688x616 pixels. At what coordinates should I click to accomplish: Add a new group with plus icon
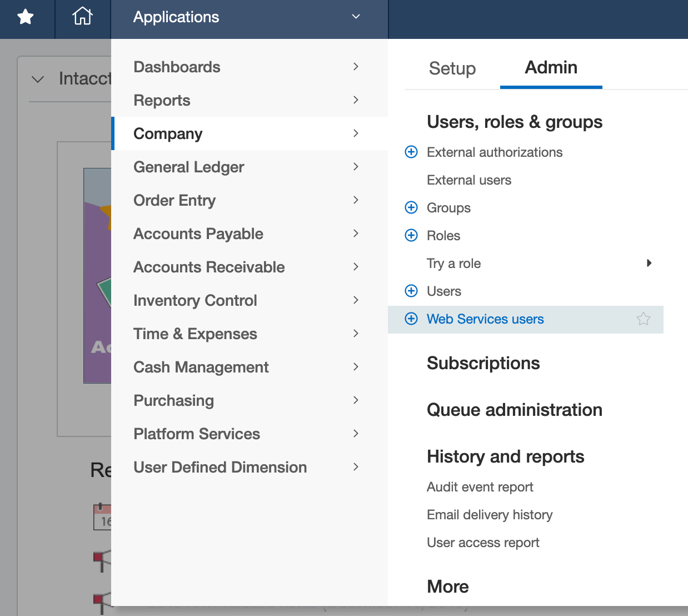(411, 207)
